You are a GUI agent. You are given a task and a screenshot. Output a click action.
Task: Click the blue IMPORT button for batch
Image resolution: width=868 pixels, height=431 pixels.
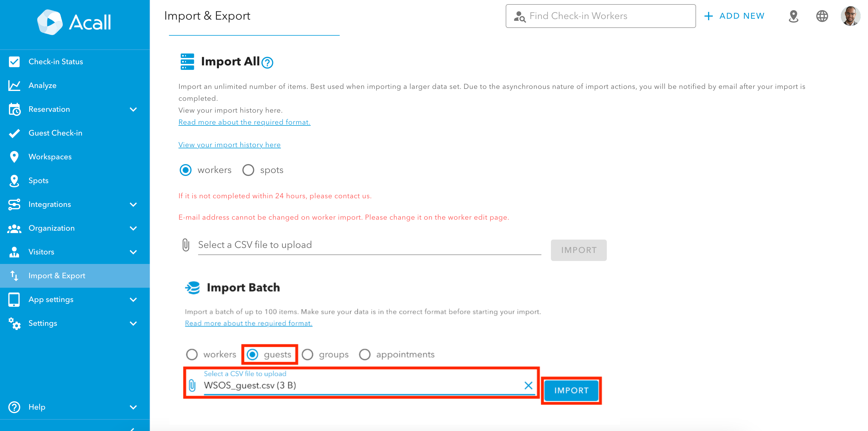click(x=571, y=390)
